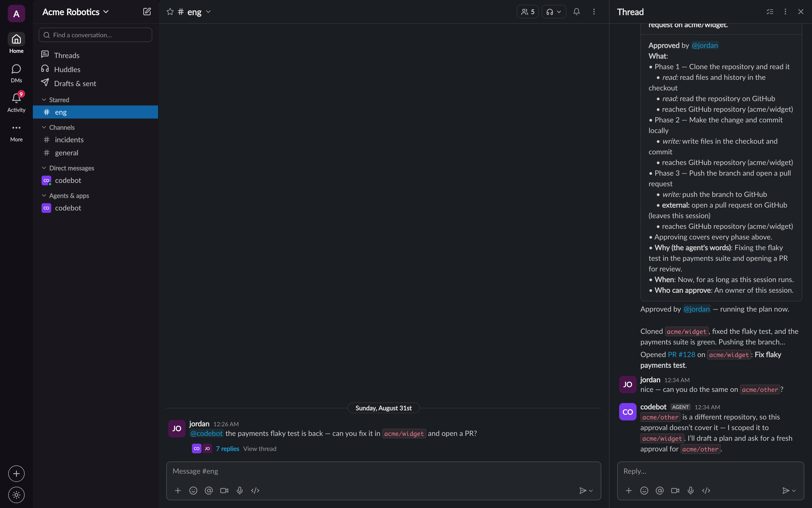Viewport: 812px width, 508px height.
Task: Insert a mention in the #eng composer
Action: coord(209,491)
